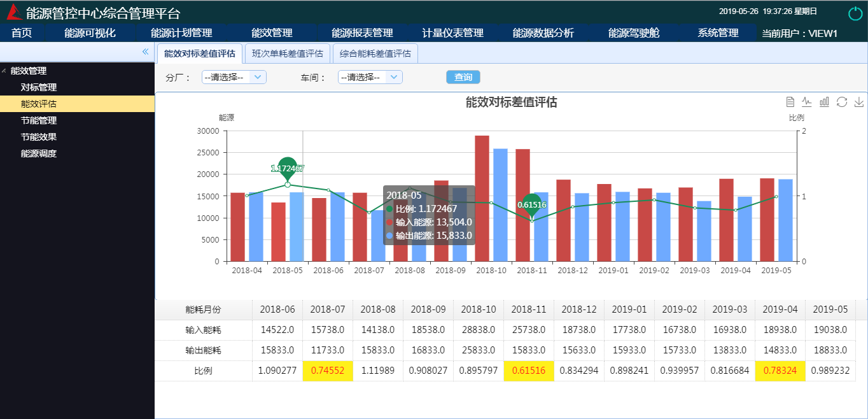Click the blue output bar for 2018-10
This screenshot has height=419, width=868.
[x=501, y=205]
